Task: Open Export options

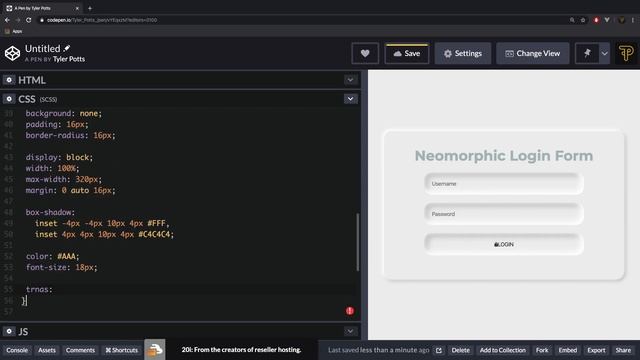Action: click(x=596, y=350)
